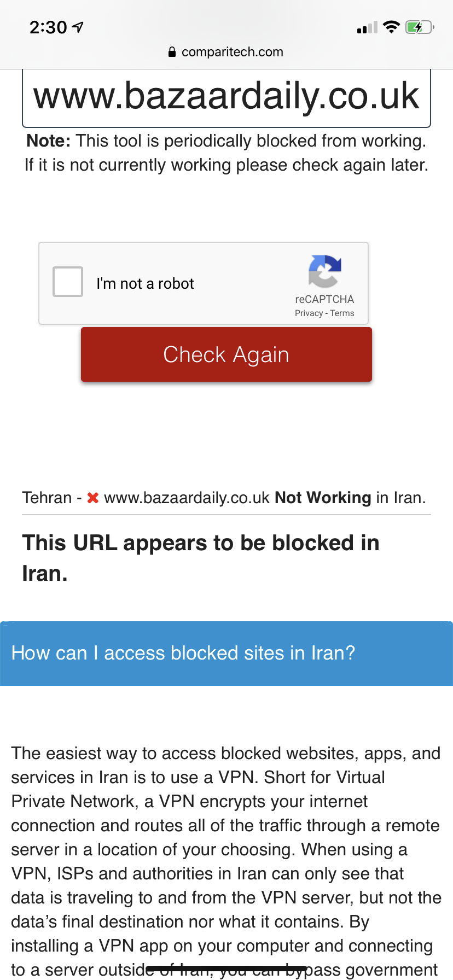The image size is (453, 980).
Task: Click the red X status icon
Action: pos(93,498)
